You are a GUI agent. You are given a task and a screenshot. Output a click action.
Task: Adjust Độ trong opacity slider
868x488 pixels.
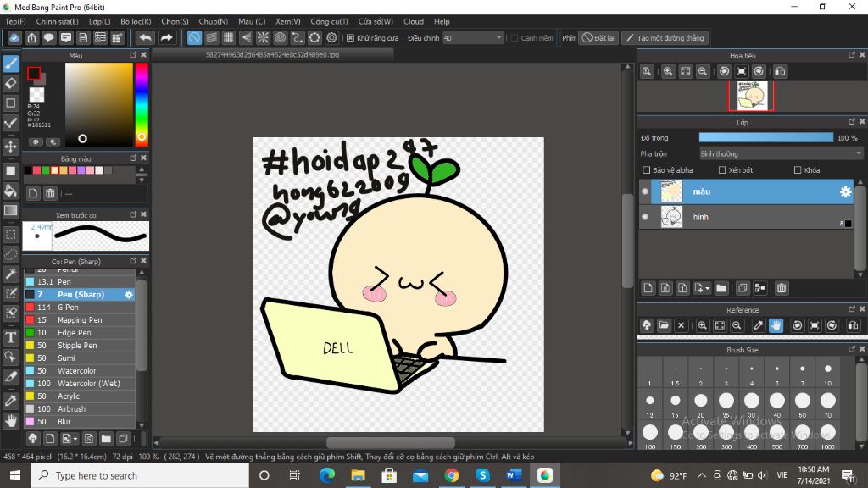click(765, 138)
